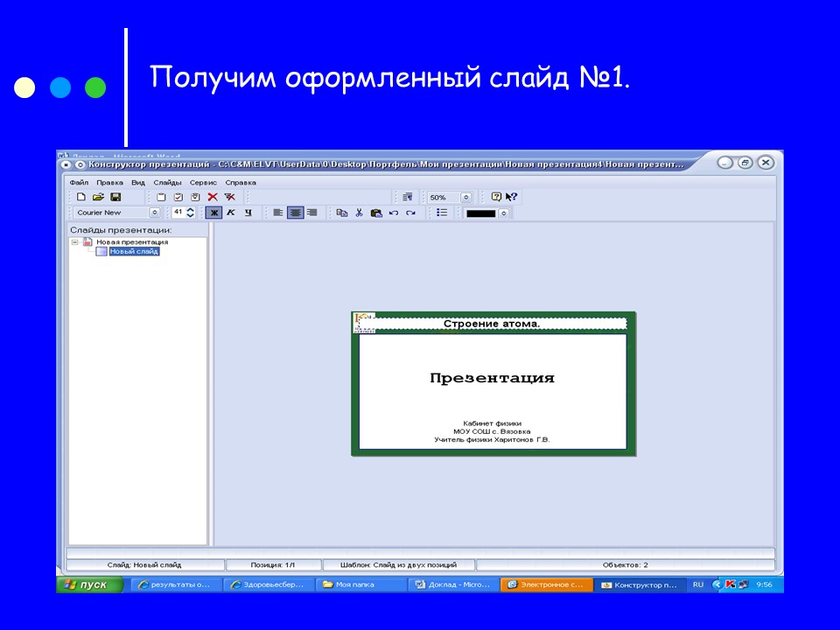Toggle underline formatting (Ч)
Screen dimensions: 840x630
(x=248, y=213)
